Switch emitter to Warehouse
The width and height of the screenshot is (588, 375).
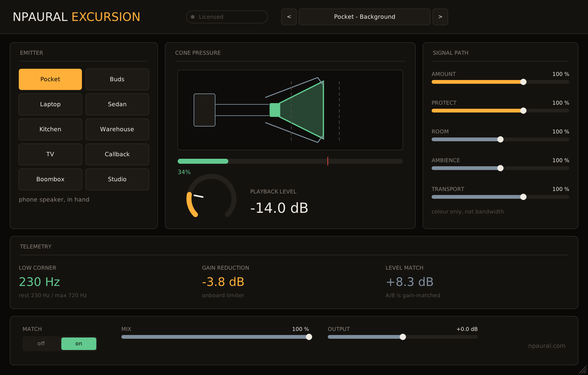pyautogui.click(x=117, y=129)
